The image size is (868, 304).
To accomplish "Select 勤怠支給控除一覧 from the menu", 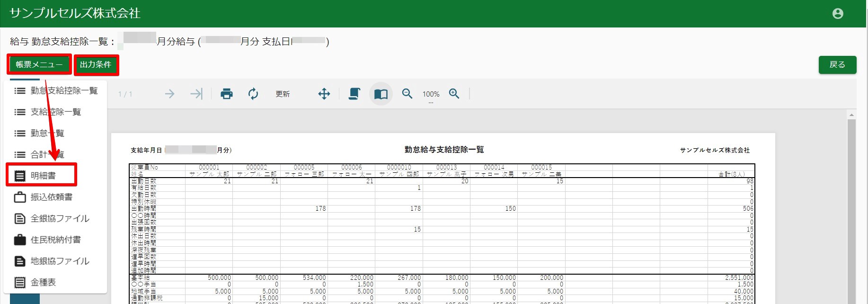I will tap(56, 90).
